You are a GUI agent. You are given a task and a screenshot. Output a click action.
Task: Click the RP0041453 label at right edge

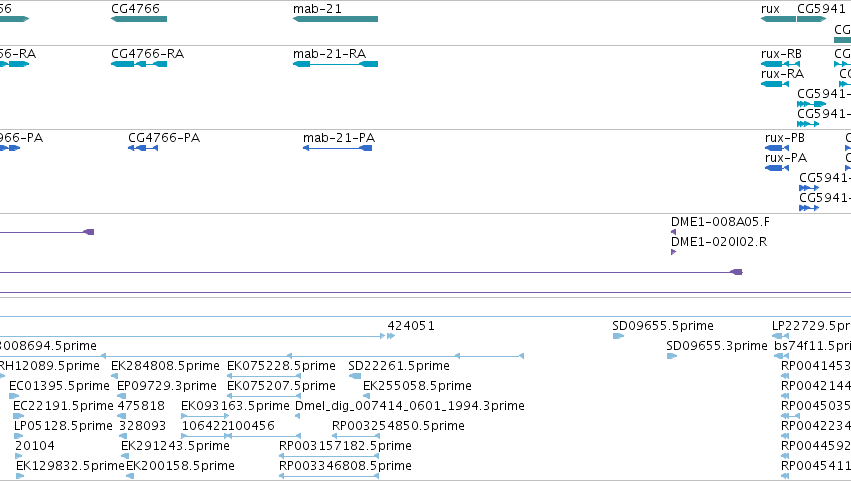(x=816, y=366)
